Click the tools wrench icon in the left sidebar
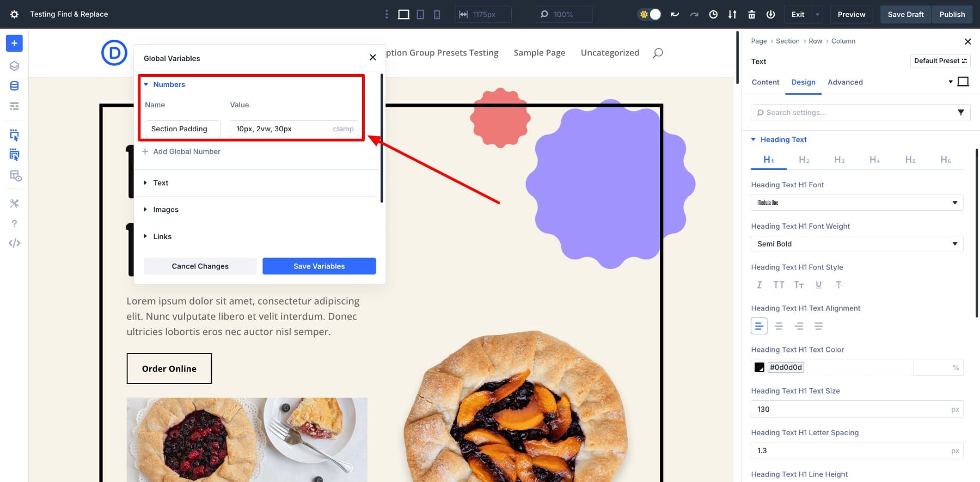Image resolution: width=980 pixels, height=482 pixels. [14, 203]
